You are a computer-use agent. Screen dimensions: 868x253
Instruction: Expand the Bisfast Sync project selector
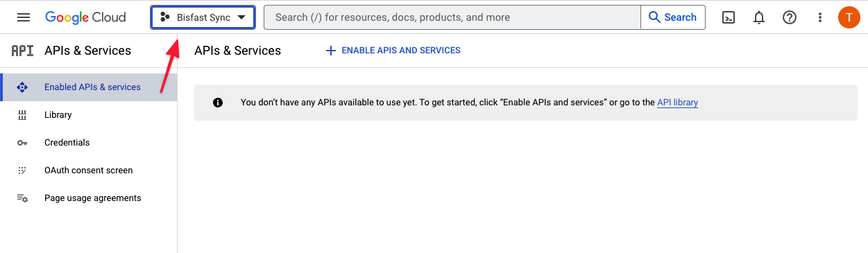203,17
